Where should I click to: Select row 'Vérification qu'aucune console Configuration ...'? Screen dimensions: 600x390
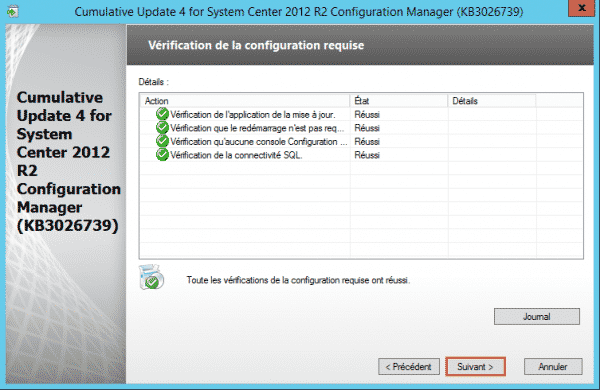click(x=361, y=142)
